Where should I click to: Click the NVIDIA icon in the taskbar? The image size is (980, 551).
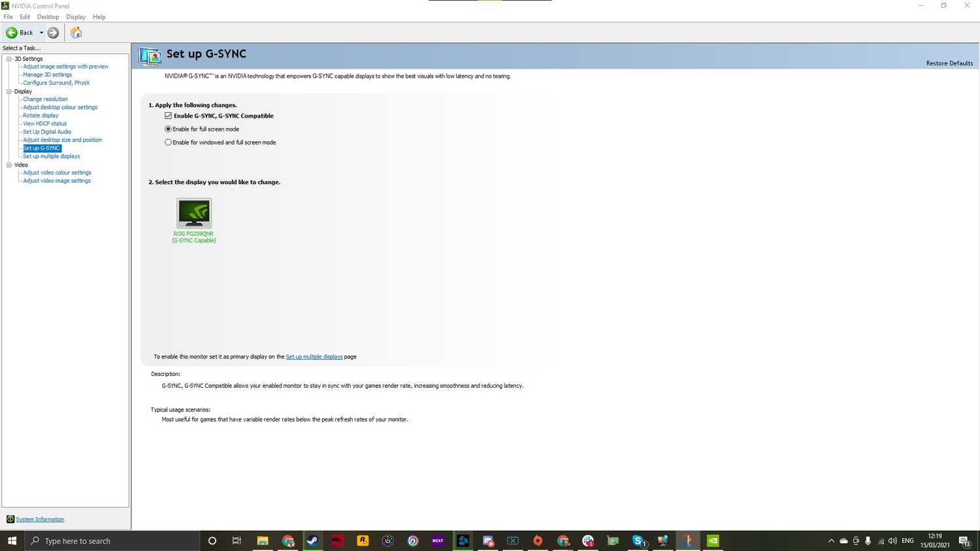coord(713,541)
